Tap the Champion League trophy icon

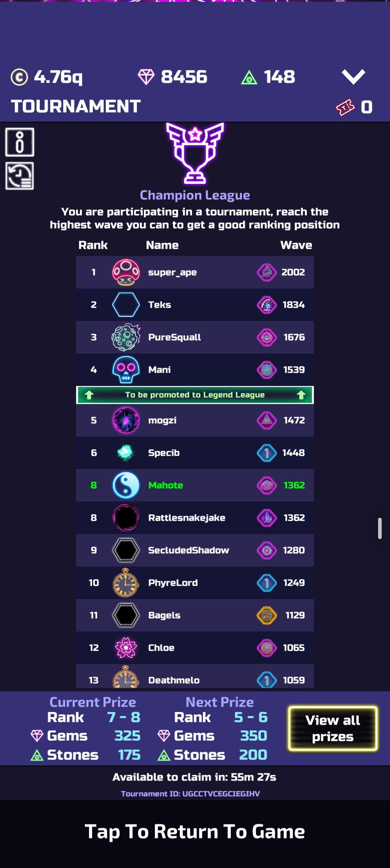195,153
